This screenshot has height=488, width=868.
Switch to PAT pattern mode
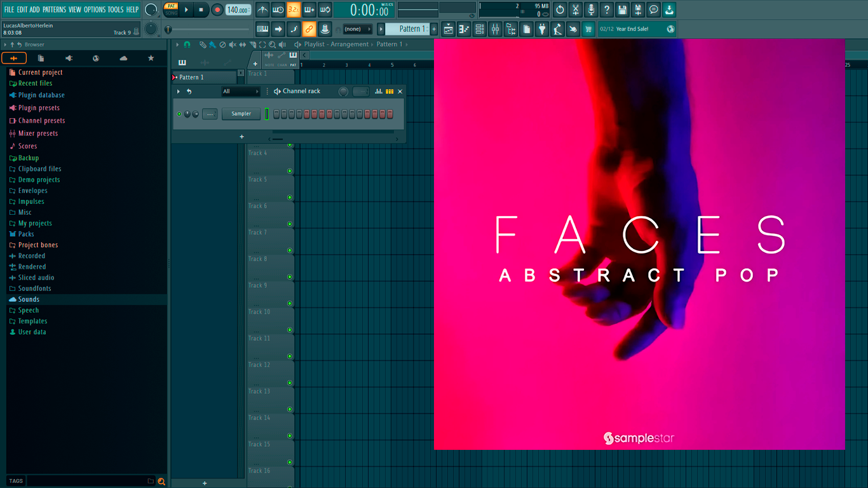point(171,6)
